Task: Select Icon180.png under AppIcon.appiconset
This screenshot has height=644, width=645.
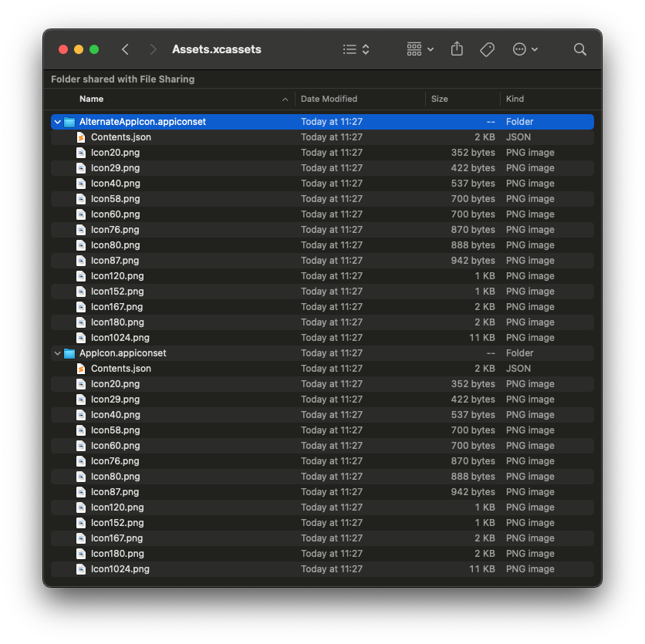Action: pyautogui.click(x=322, y=554)
